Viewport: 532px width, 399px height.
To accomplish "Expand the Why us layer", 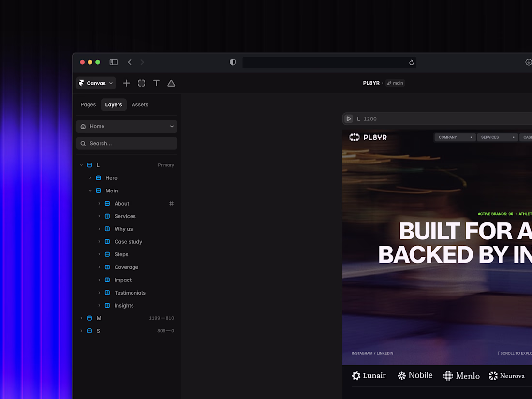I will pyautogui.click(x=99, y=229).
